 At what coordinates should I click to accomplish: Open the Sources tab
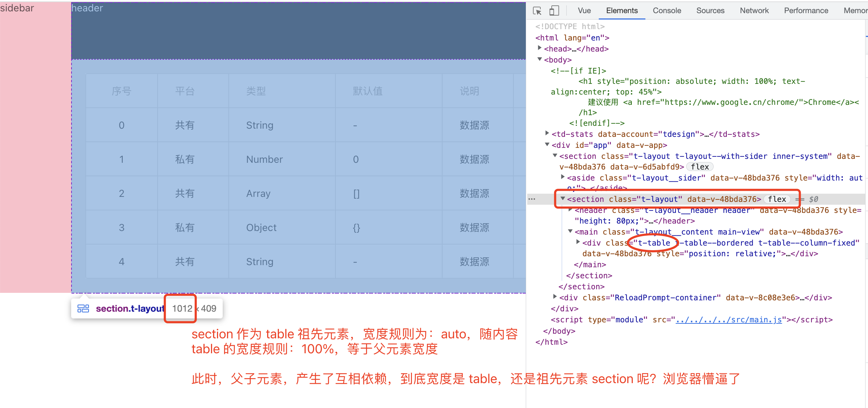[710, 10]
